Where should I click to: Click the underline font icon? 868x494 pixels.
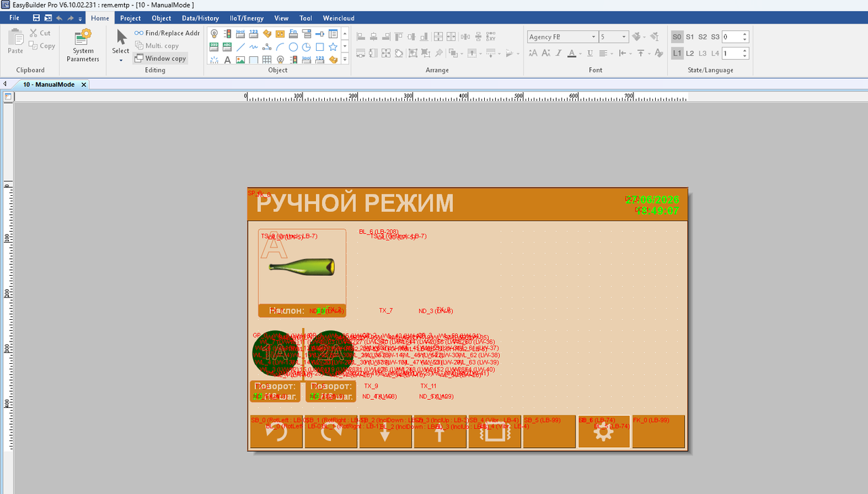click(x=590, y=53)
